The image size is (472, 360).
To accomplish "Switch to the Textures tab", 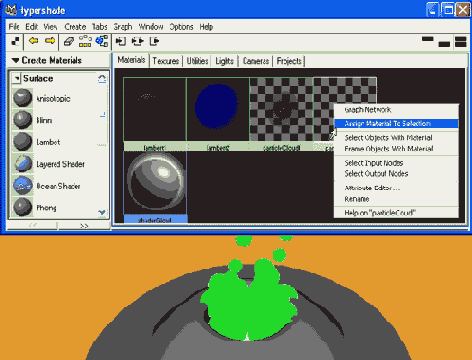I will [166, 61].
